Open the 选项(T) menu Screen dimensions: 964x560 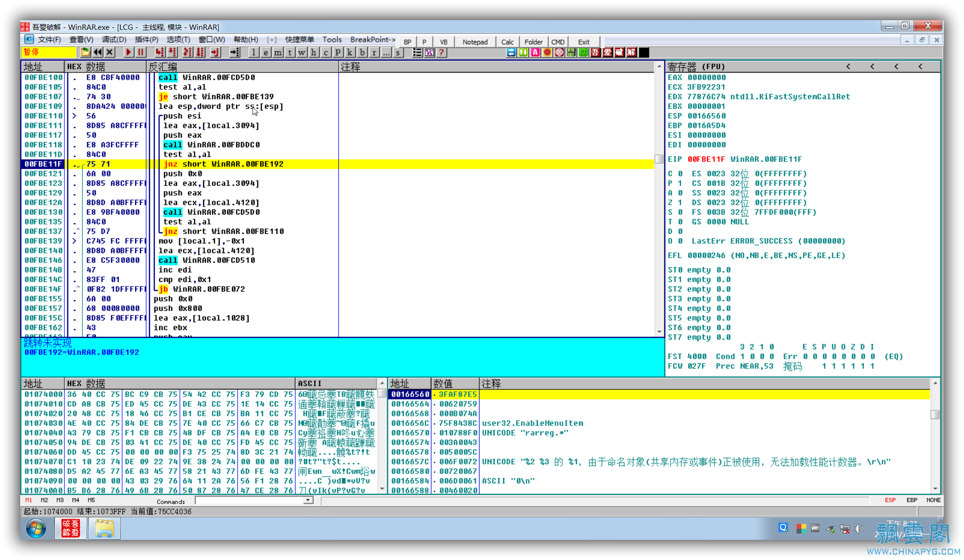[178, 39]
